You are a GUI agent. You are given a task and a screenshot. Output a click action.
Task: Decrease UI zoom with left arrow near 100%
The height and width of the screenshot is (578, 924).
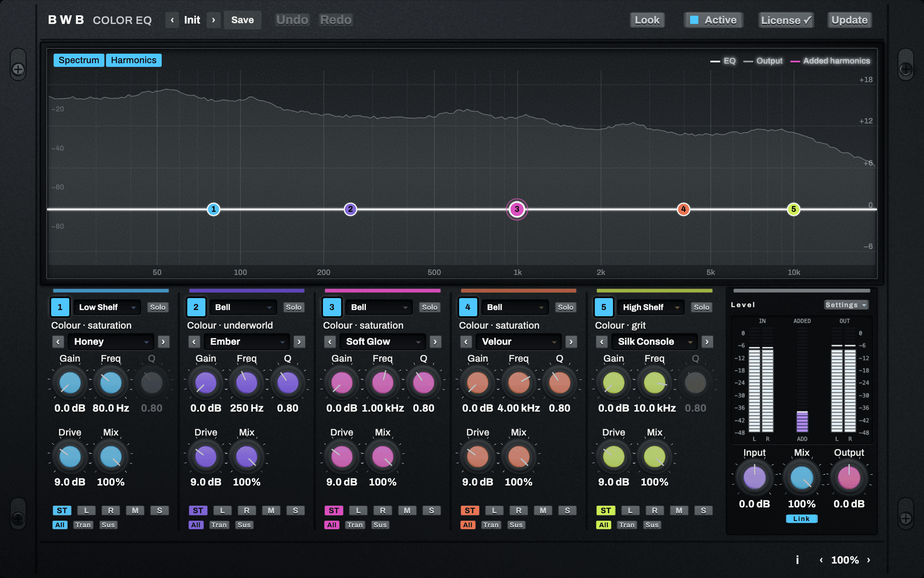click(x=821, y=560)
